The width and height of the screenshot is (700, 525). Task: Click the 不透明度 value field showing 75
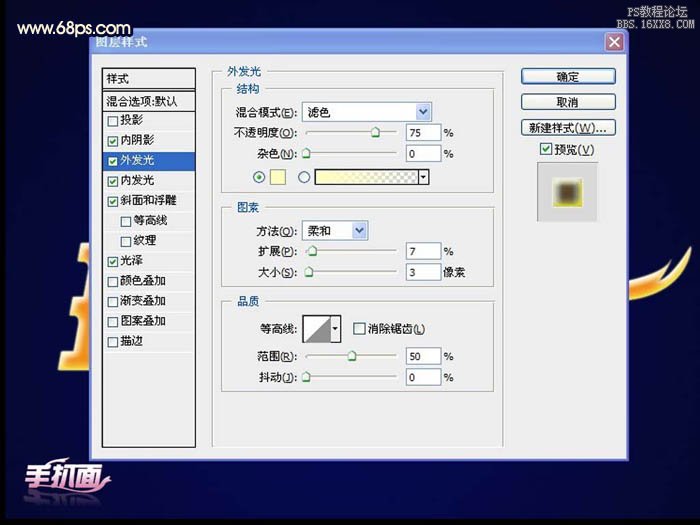423,133
